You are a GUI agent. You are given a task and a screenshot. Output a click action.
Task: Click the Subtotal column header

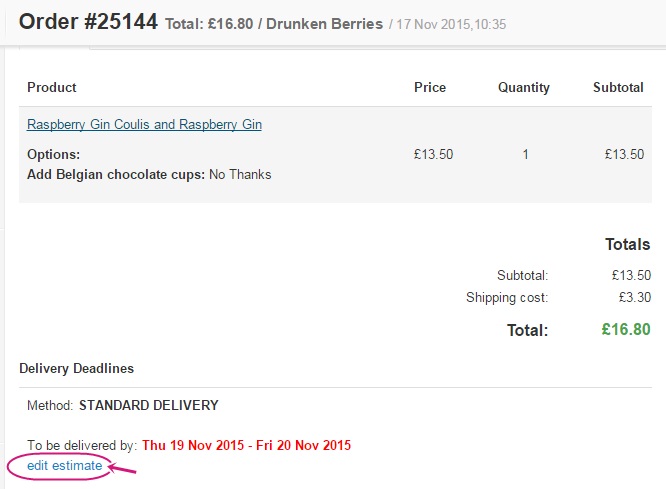tap(618, 88)
